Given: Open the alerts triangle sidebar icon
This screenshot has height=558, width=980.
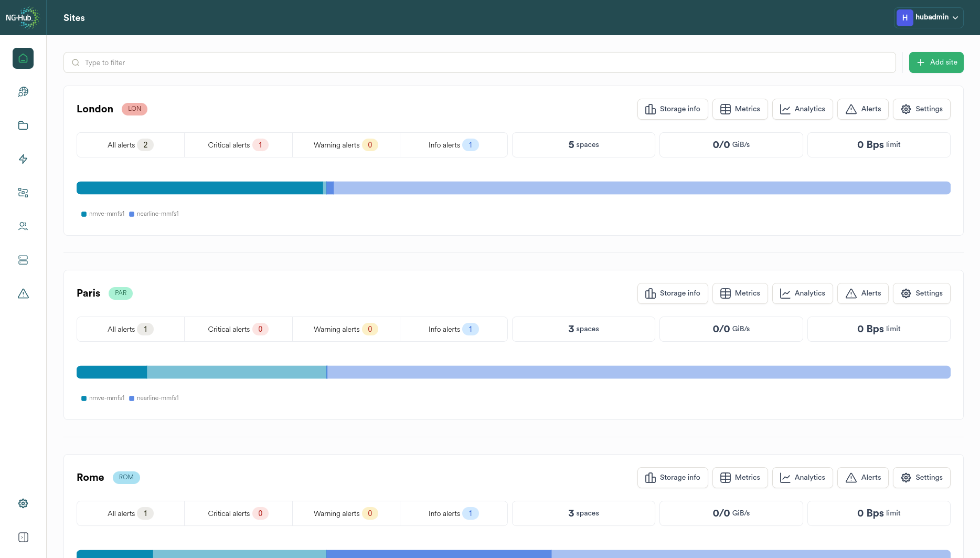Looking at the screenshot, I should click(x=23, y=293).
